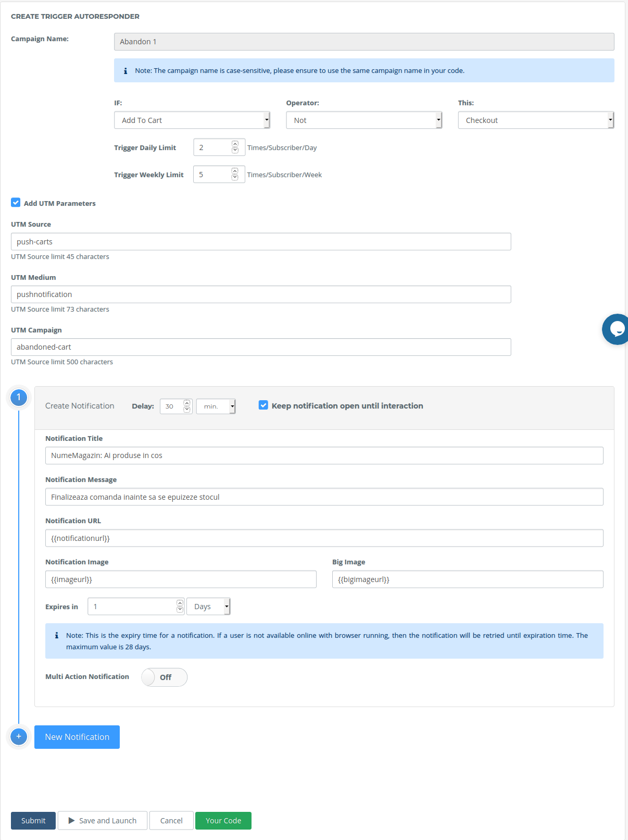The image size is (628, 840).
Task: Open the Expires in Days dropdown
Action: pyautogui.click(x=208, y=607)
